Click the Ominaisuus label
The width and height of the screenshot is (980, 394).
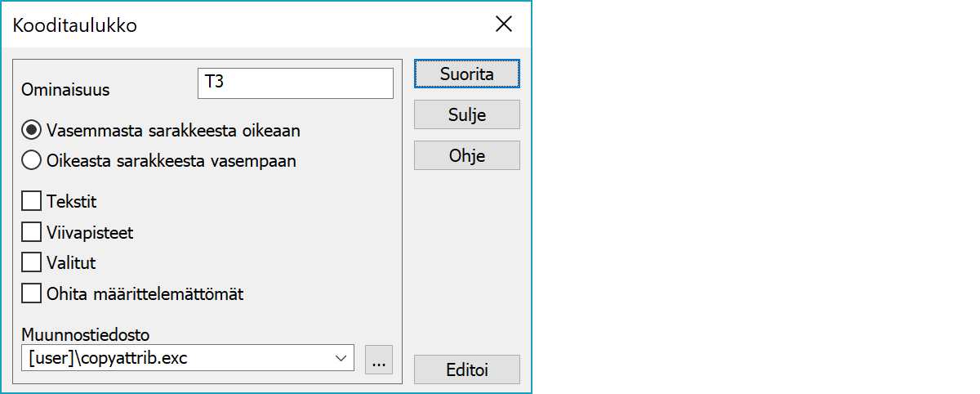tap(65, 90)
